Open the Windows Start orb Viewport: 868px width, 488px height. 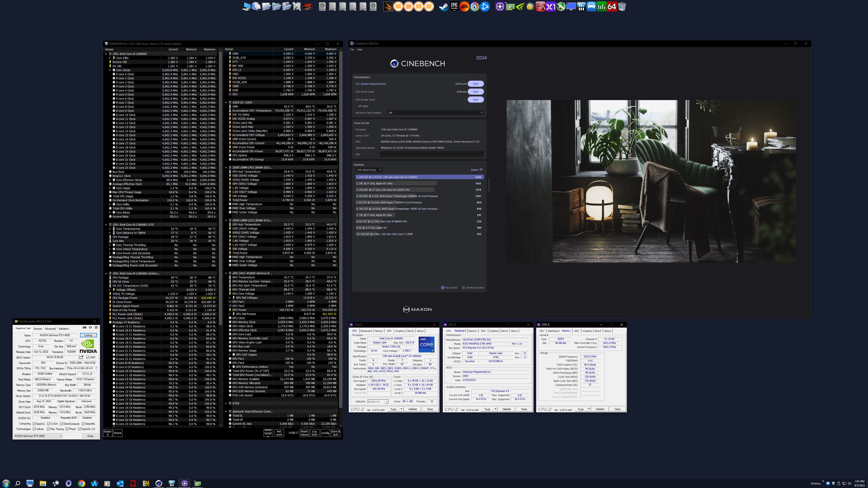click(6, 483)
